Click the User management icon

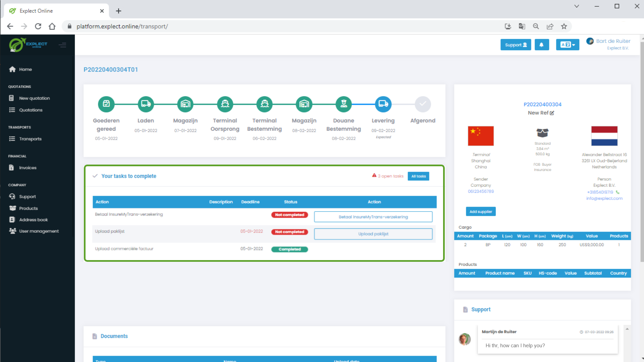tap(12, 231)
